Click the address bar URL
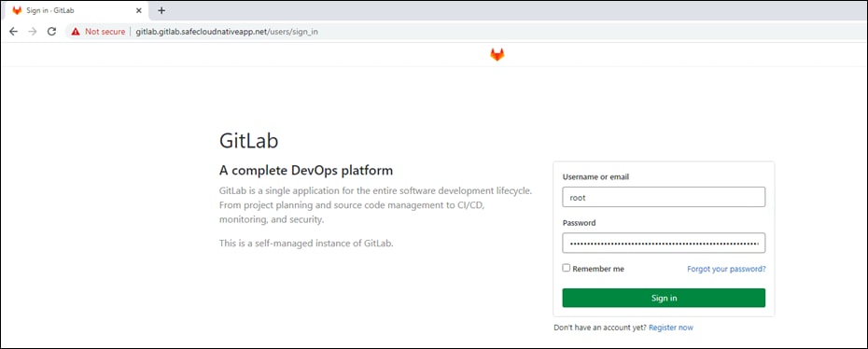Viewport: 868px width, 349px height. pos(227,32)
